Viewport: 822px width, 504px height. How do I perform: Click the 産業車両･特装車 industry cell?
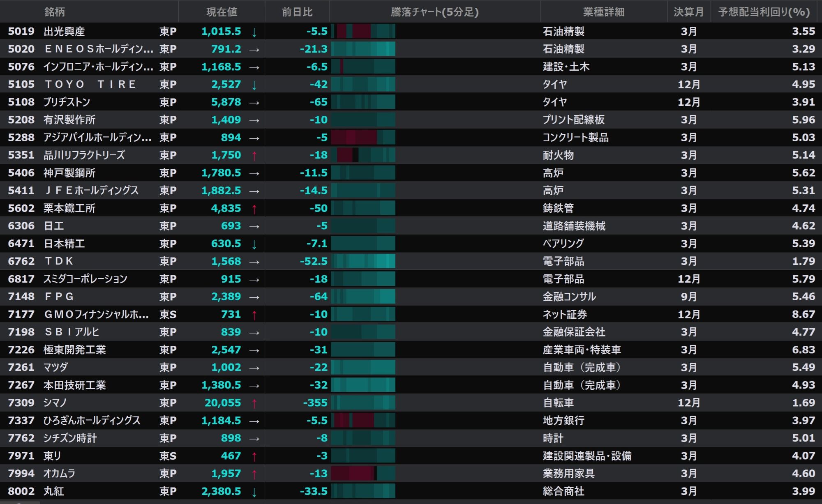point(582,350)
